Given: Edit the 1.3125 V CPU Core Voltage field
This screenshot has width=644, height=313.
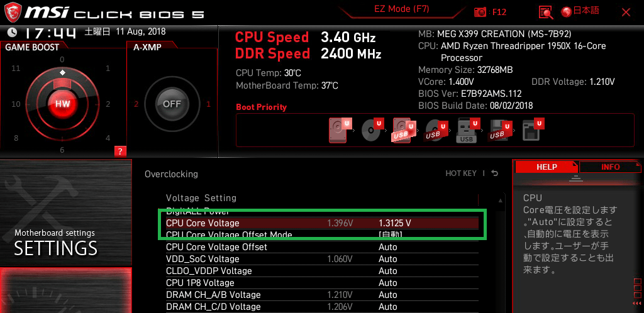Looking at the screenshot, I should tap(395, 223).
